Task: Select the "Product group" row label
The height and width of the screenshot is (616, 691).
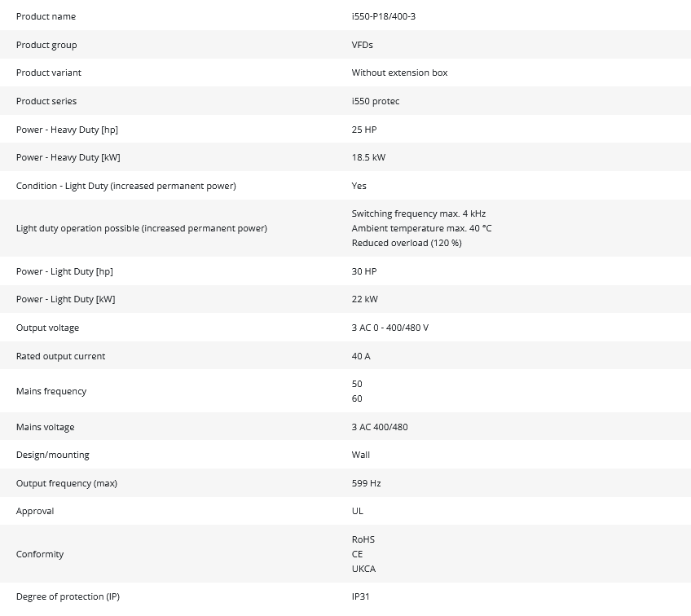Action: click(x=46, y=45)
